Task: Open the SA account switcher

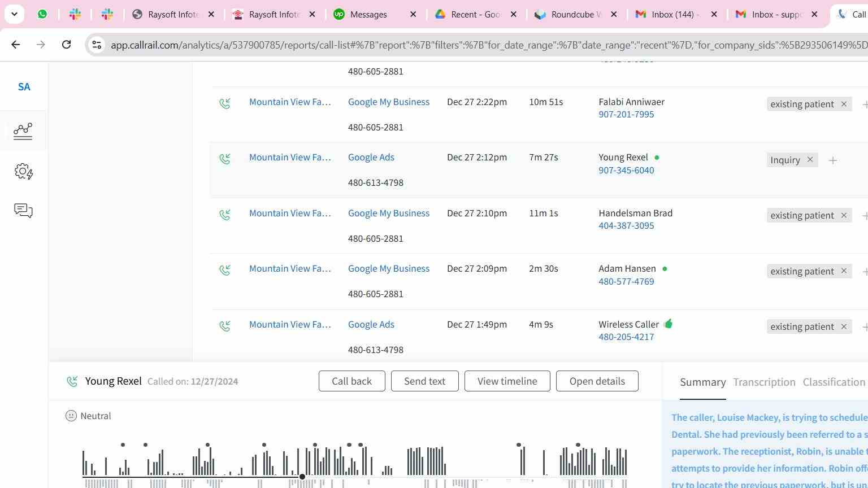Action: [x=24, y=87]
